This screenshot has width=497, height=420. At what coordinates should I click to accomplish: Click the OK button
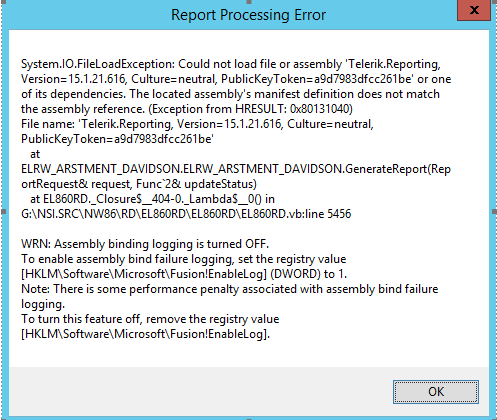click(x=436, y=392)
